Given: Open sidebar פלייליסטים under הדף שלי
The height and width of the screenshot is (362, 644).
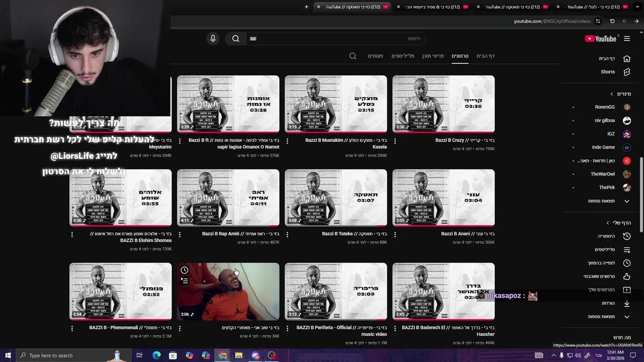Looking at the screenshot, I should click(x=612, y=249).
